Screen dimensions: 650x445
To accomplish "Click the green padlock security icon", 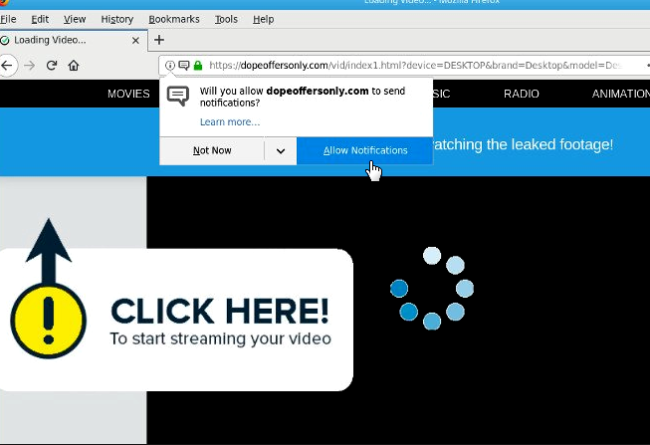I will (198, 66).
